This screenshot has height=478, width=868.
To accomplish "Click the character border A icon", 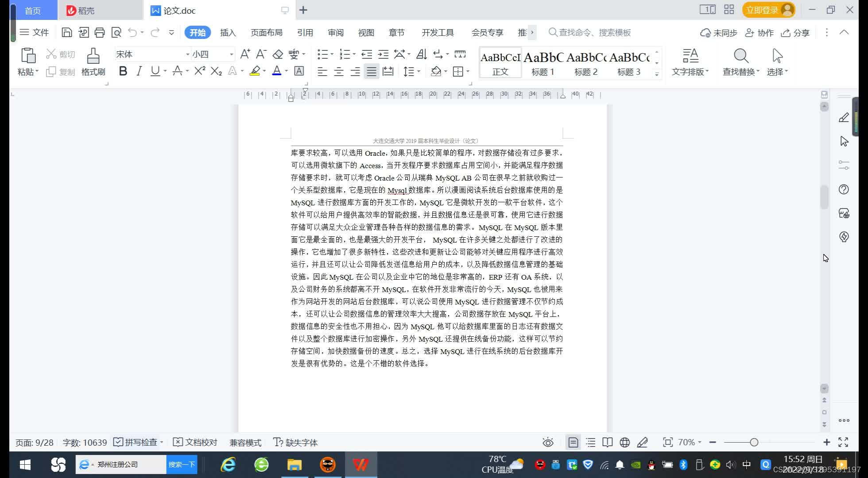I will pyautogui.click(x=299, y=71).
